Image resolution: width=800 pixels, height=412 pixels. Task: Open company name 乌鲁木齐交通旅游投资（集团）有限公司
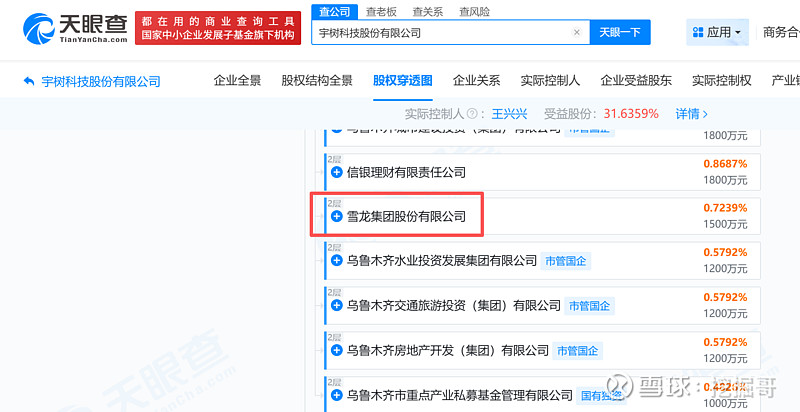click(x=454, y=305)
